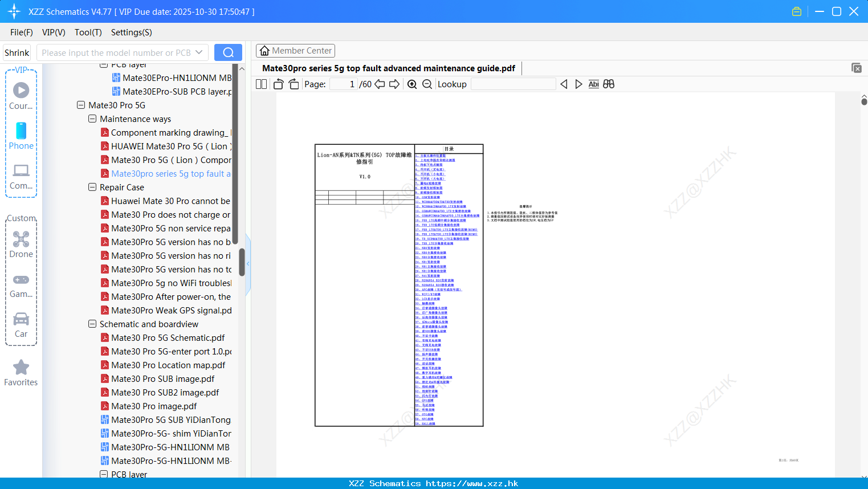Open the Settings(S) menu
The width and height of the screenshot is (868, 489).
tap(132, 32)
